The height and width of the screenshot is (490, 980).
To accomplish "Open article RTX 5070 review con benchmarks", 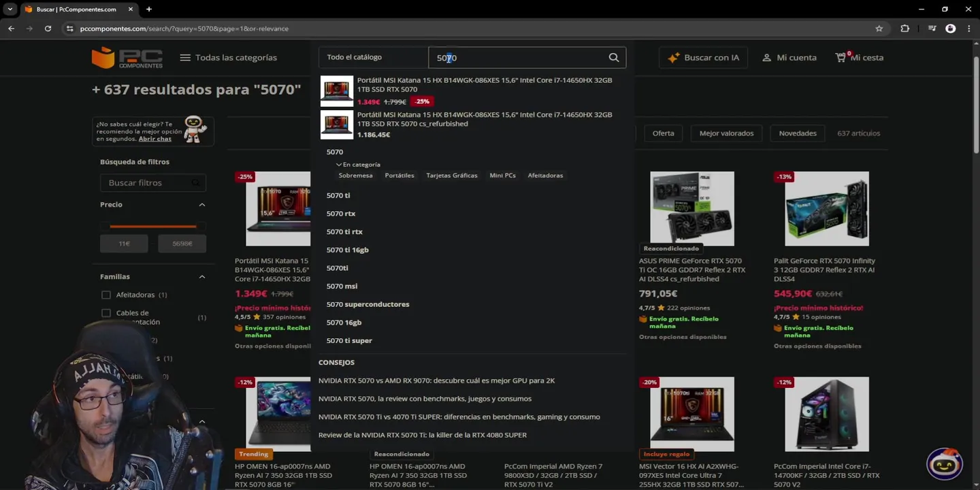I will click(x=425, y=399).
